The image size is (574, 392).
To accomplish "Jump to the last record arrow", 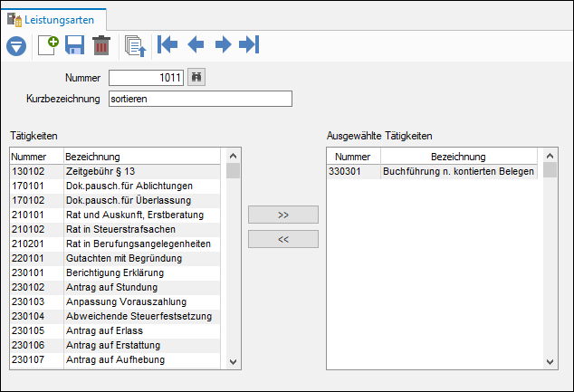I will (249, 44).
